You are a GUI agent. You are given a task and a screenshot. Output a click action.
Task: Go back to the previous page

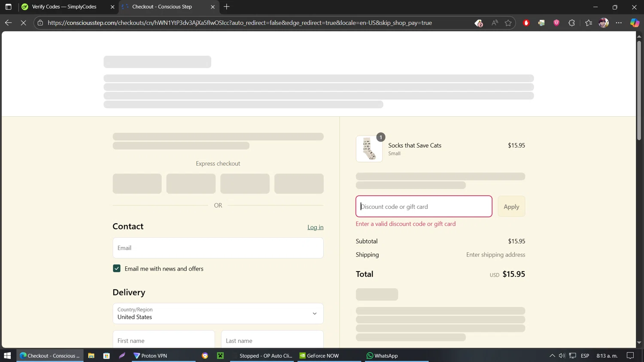pos(8,23)
